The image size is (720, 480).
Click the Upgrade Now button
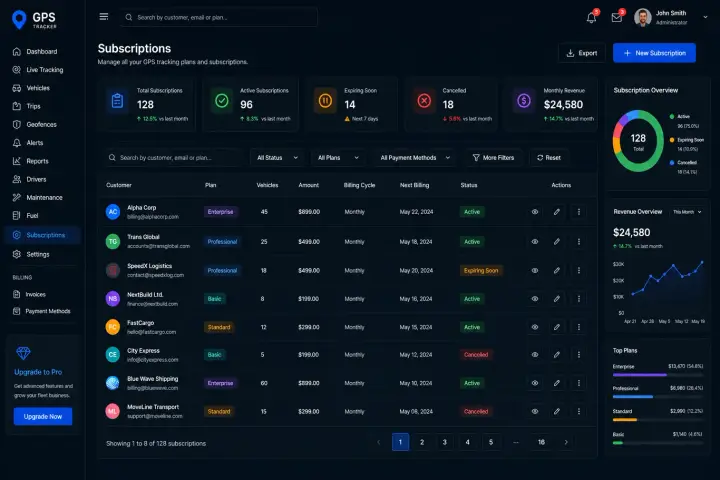point(43,416)
